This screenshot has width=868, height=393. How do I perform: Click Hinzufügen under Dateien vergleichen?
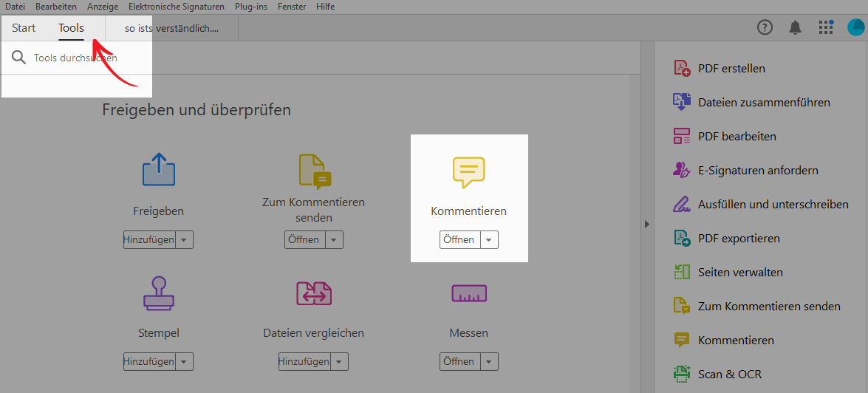click(304, 361)
